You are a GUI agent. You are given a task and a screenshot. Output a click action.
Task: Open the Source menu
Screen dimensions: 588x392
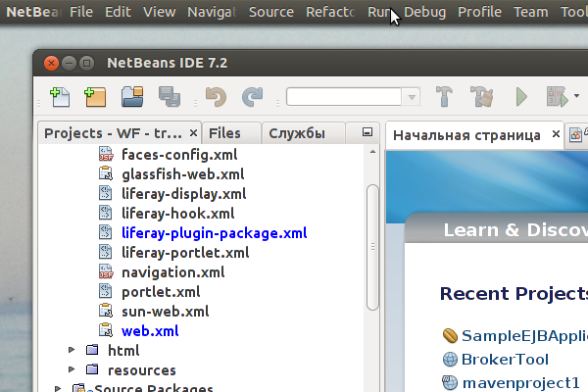[271, 12]
